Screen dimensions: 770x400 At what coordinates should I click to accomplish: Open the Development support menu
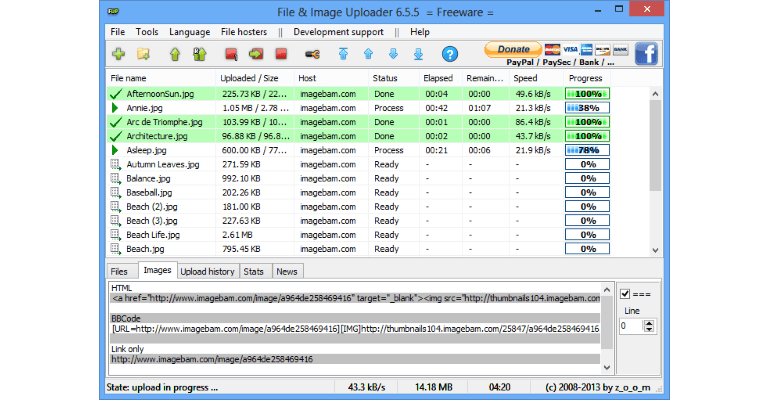click(338, 32)
